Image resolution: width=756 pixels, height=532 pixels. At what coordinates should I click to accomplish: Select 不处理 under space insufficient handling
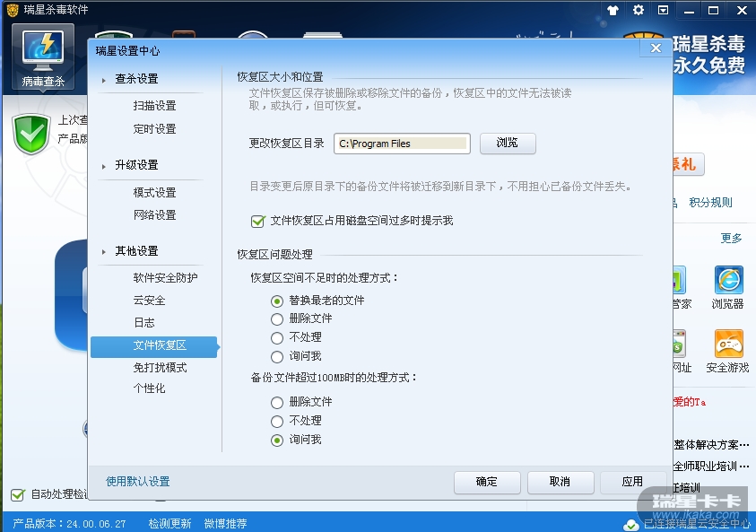277,337
